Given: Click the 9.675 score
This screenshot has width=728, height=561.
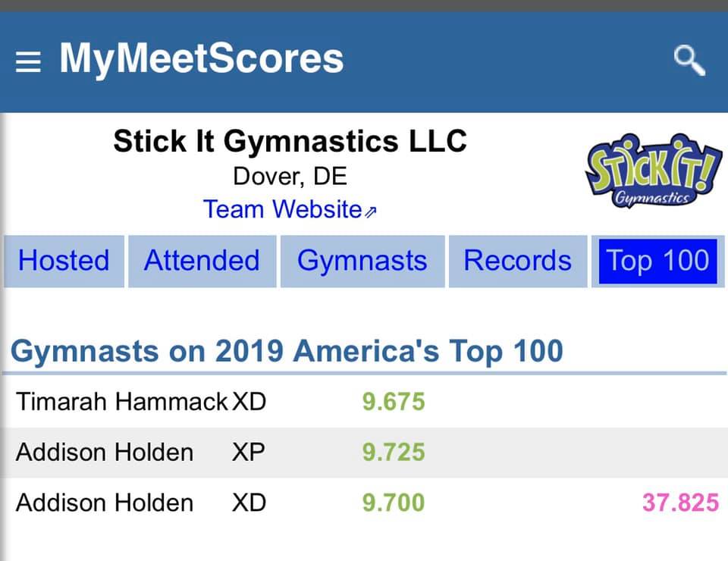Looking at the screenshot, I should click(394, 401).
